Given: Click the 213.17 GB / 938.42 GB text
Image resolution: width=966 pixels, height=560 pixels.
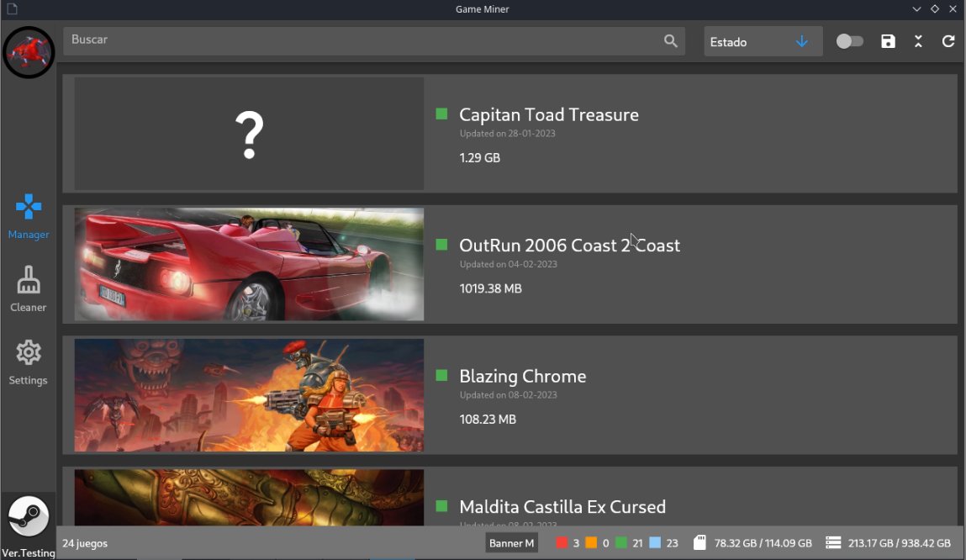Looking at the screenshot, I should [900, 543].
